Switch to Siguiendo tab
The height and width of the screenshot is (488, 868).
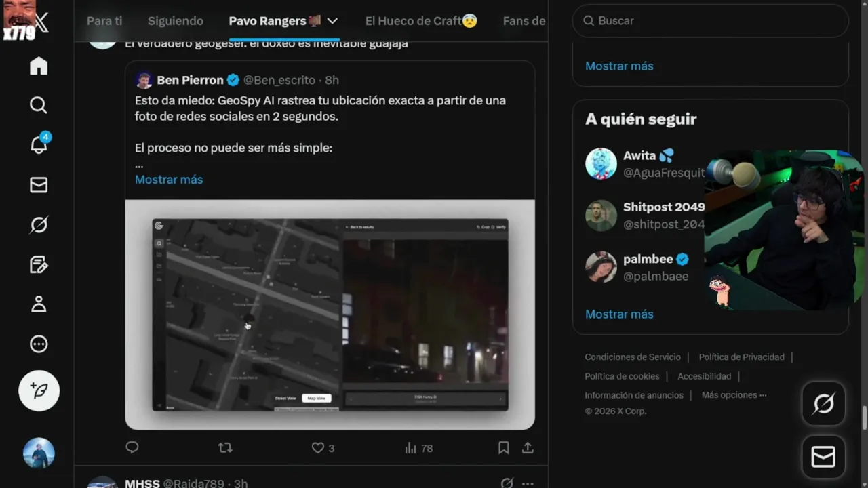coord(176,21)
